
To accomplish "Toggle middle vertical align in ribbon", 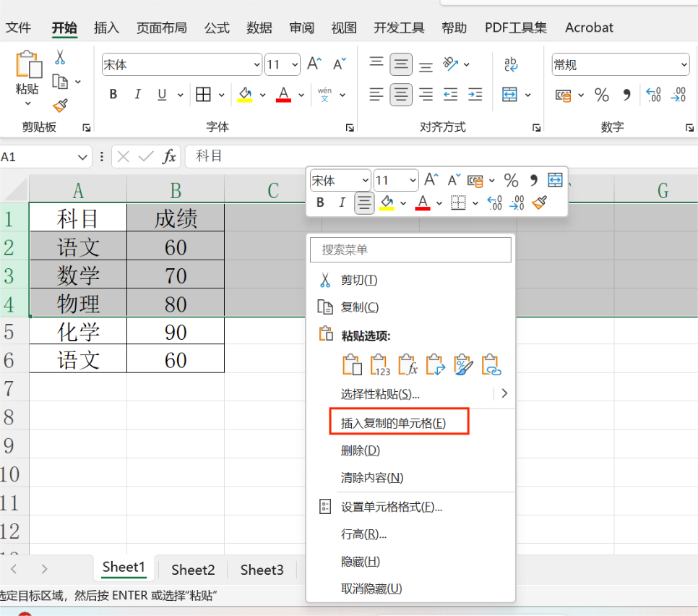I will pyautogui.click(x=400, y=64).
